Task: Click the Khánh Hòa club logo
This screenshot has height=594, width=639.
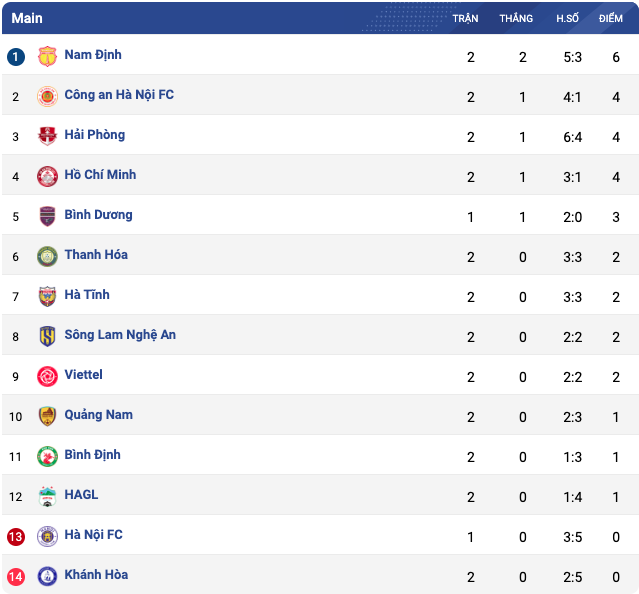Action: [x=47, y=576]
